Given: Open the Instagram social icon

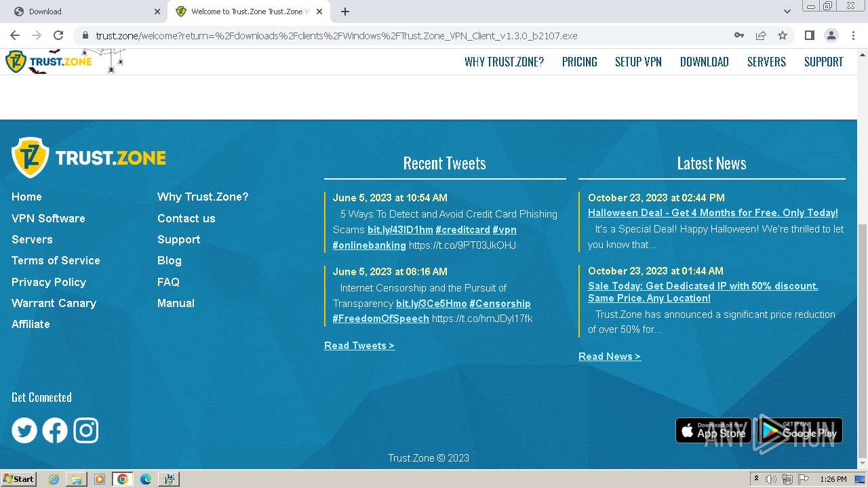Looking at the screenshot, I should pyautogui.click(x=86, y=430).
